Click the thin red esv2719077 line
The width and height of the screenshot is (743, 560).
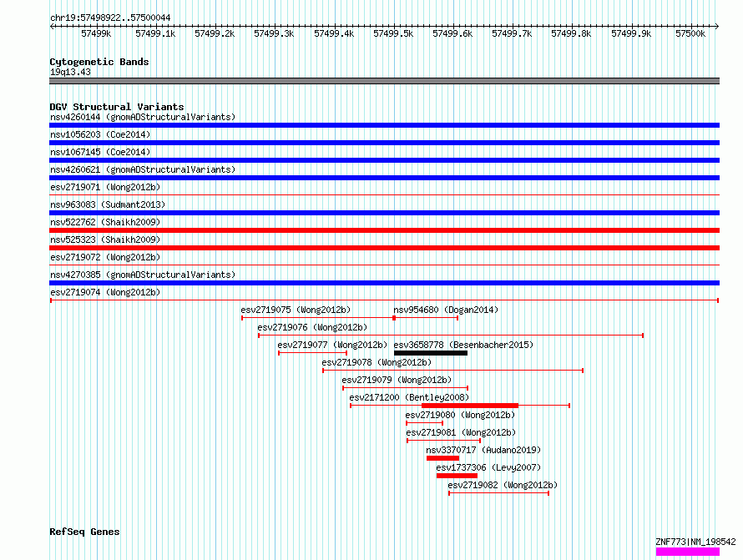coord(313,353)
